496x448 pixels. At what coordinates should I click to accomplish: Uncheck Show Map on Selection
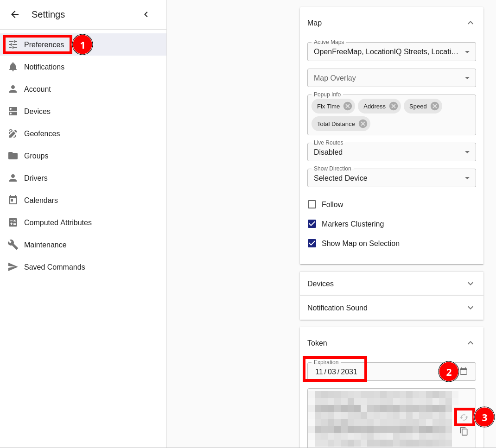[312, 243]
